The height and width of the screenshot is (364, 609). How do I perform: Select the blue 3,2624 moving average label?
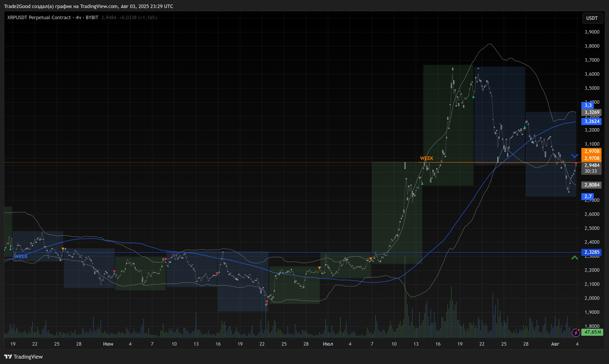click(592, 121)
